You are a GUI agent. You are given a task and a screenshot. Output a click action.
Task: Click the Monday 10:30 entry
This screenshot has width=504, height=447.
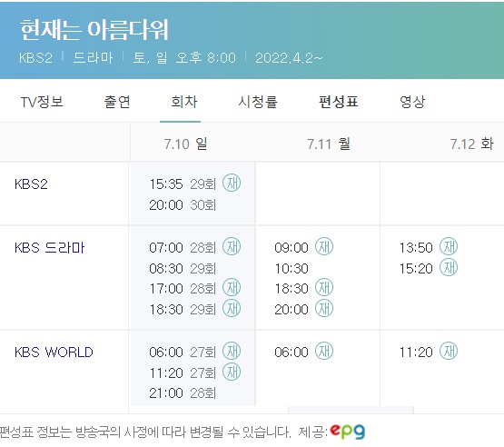292,269
